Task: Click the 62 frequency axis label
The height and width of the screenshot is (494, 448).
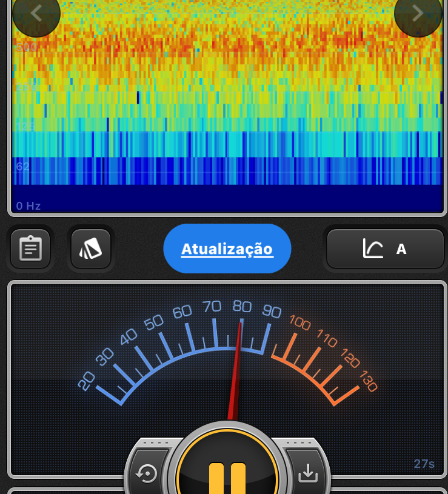Action: click(22, 167)
